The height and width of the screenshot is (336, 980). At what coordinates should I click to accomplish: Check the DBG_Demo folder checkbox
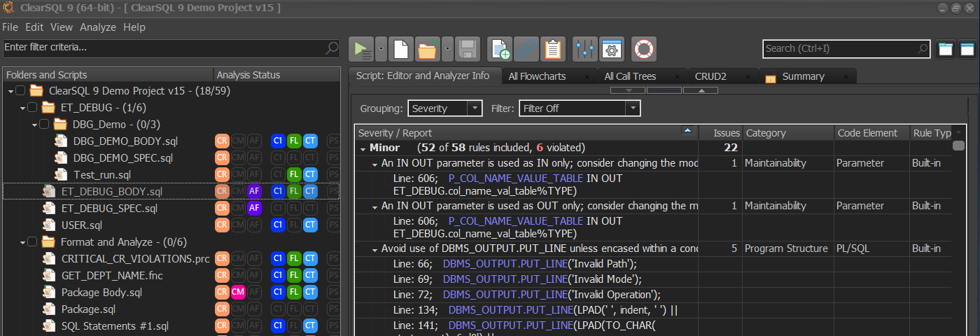coord(44,125)
